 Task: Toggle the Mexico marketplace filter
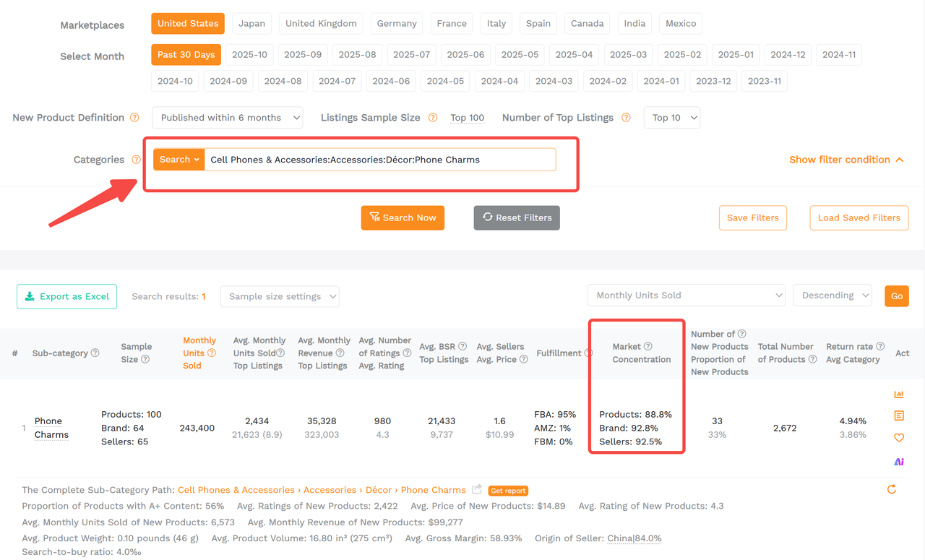[x=680, y=23]
